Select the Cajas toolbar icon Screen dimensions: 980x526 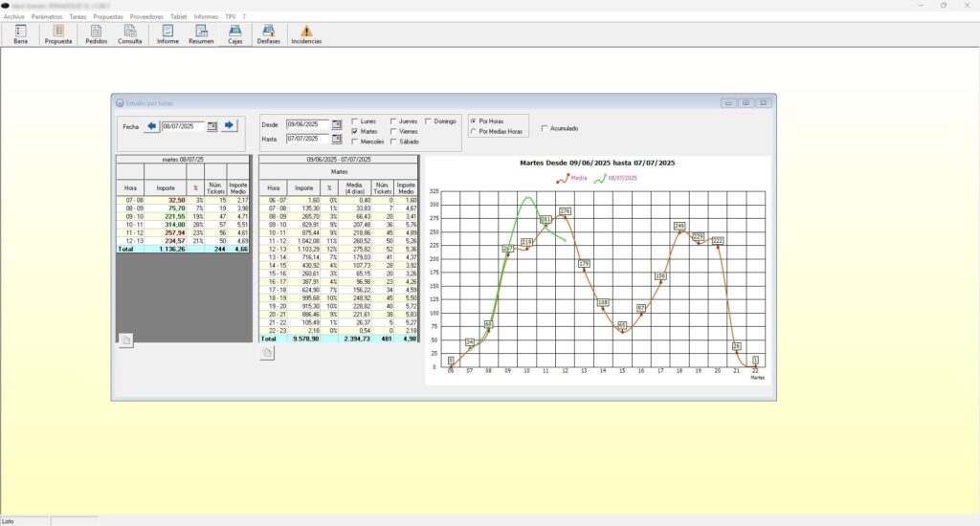tap(234, 34)
